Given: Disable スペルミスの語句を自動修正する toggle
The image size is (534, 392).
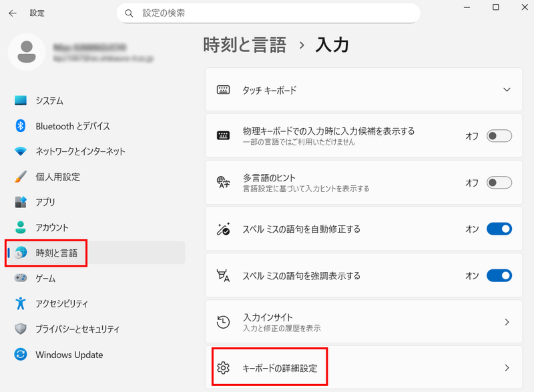Looking at the screenshot, I should pyautogui.click(x=499, y=229).
